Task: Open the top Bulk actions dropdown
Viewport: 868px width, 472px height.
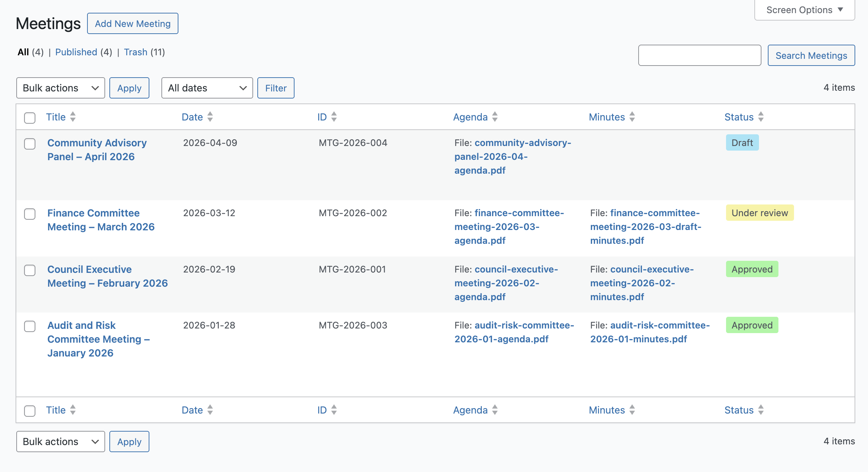Action: point(61,88)
